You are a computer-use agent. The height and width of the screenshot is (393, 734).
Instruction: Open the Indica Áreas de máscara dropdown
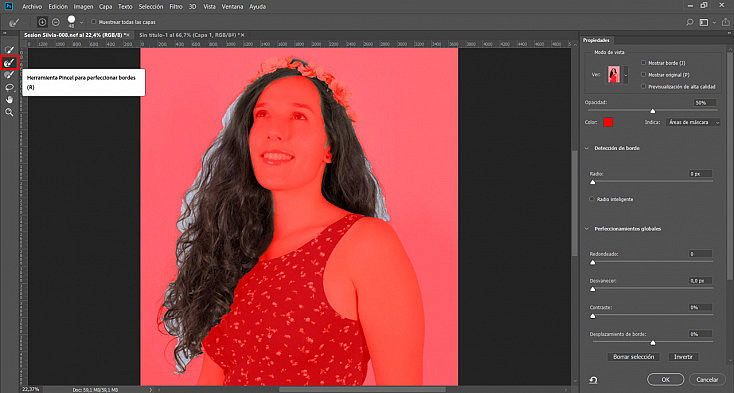click(693, 122)
